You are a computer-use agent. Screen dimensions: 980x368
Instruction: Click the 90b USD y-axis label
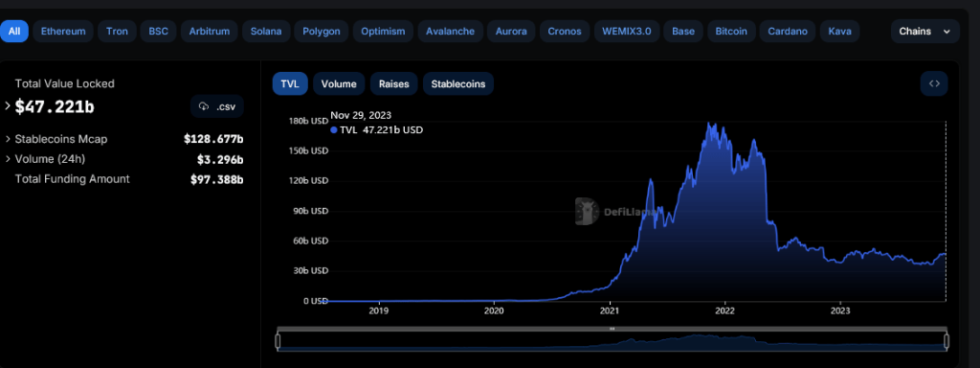(310, 210)
